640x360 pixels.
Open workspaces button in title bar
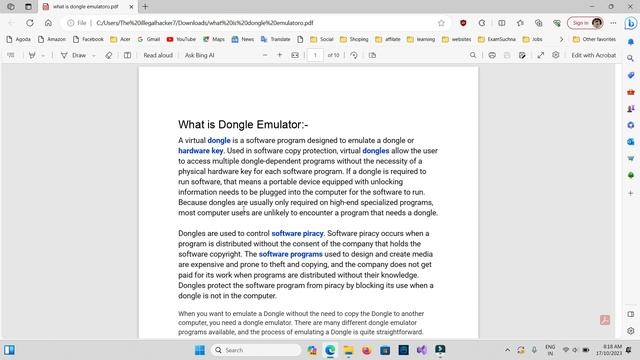point(11,7)
